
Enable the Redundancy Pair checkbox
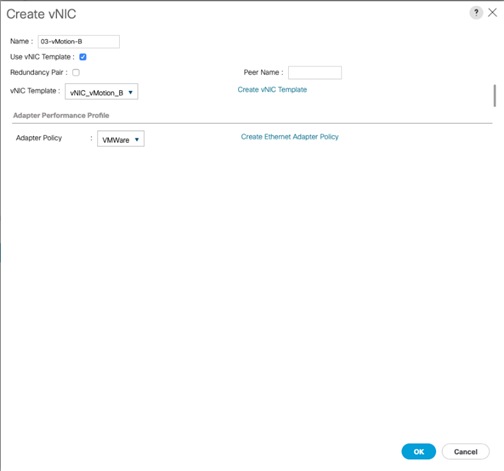pos(76,72)
